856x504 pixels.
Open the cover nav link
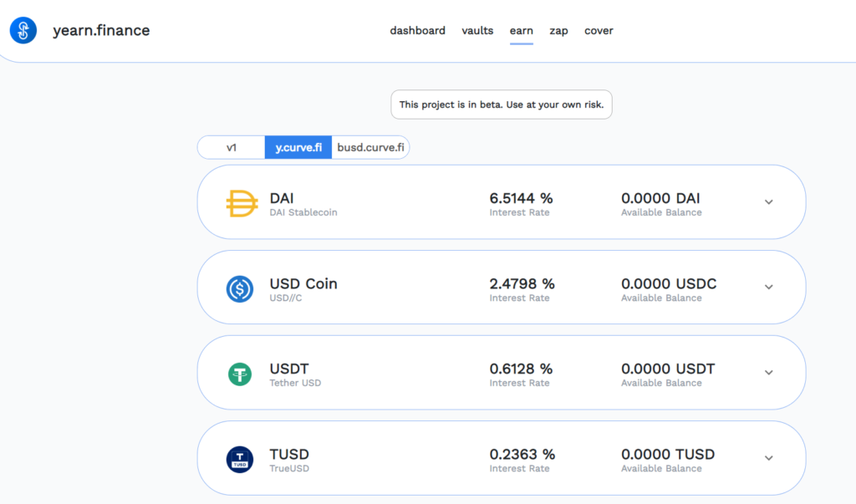[x=599, y=31]
